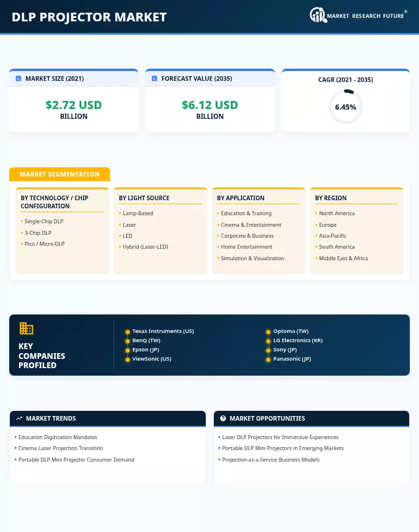Click the CAGR (2021 - 2035) heading
This screenshot has width=419, height=532.
346,80
